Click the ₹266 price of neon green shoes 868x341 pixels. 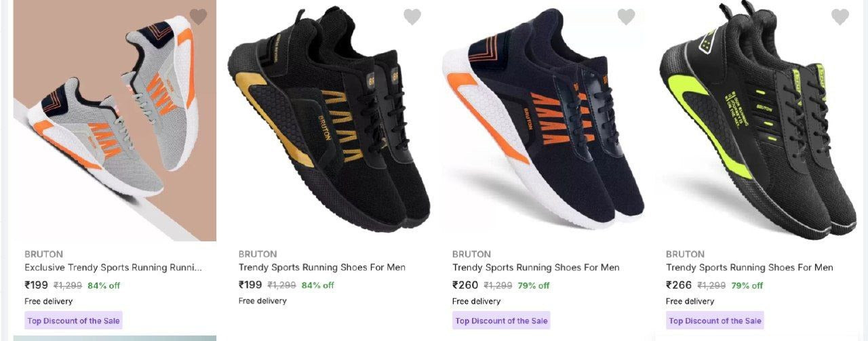679,285
